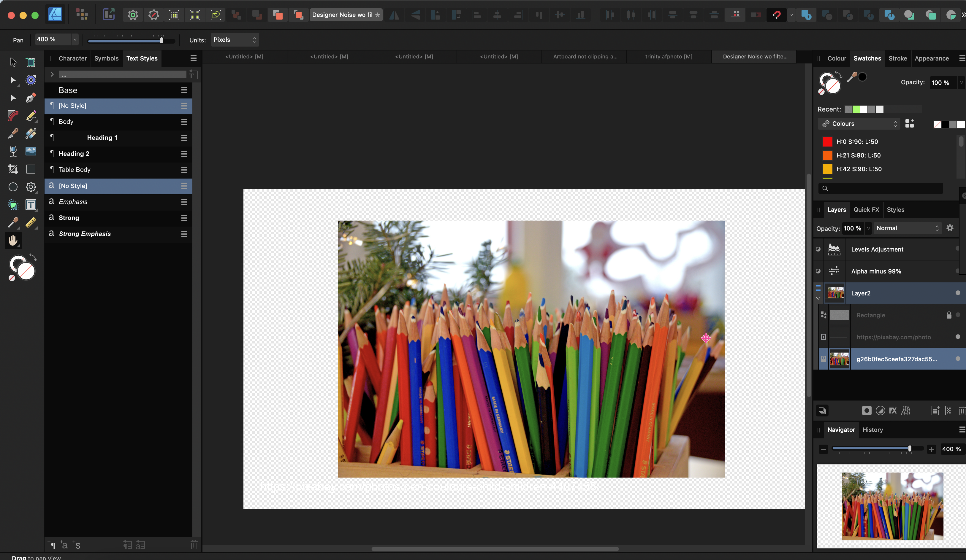Open the Colours palette dropdown

(860, 124)
